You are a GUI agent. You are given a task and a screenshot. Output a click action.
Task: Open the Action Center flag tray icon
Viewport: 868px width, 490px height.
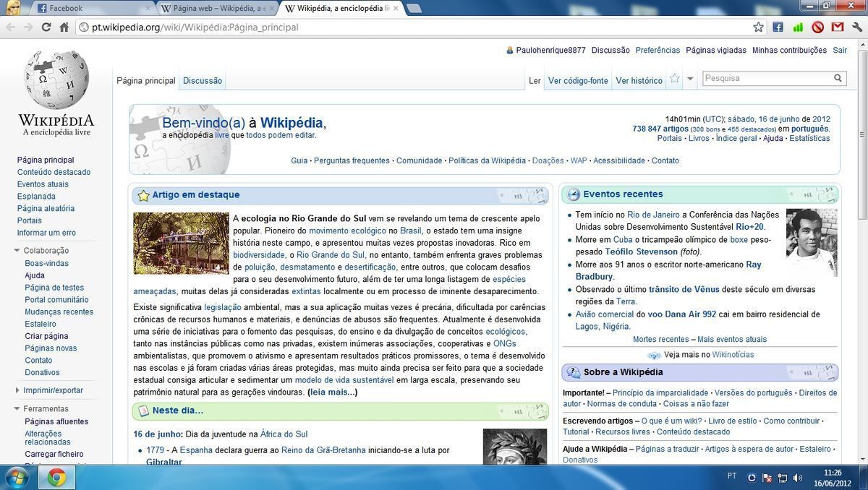tap(767, 478)
